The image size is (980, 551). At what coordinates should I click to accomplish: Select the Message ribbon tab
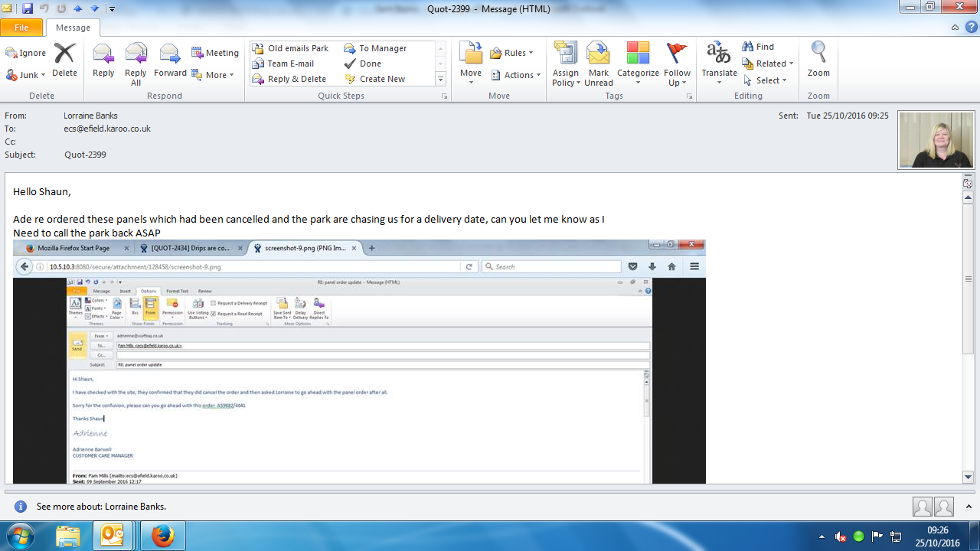[x=73, y=28]
